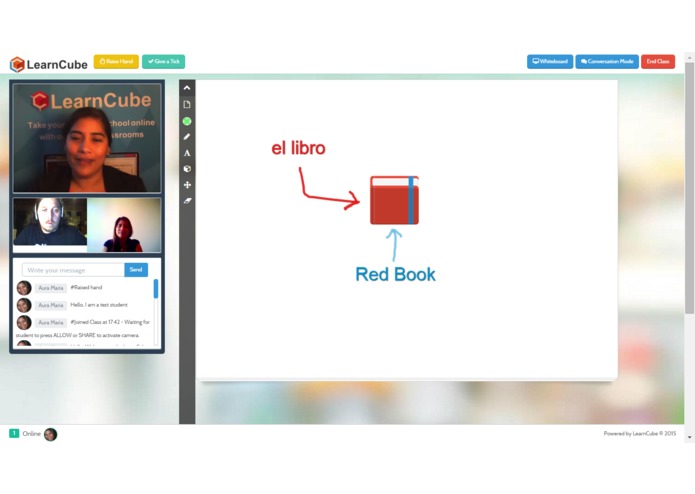Click the online user avatar in the footer
This screenshot has height=494, width=695.
(x=51, y=434)
